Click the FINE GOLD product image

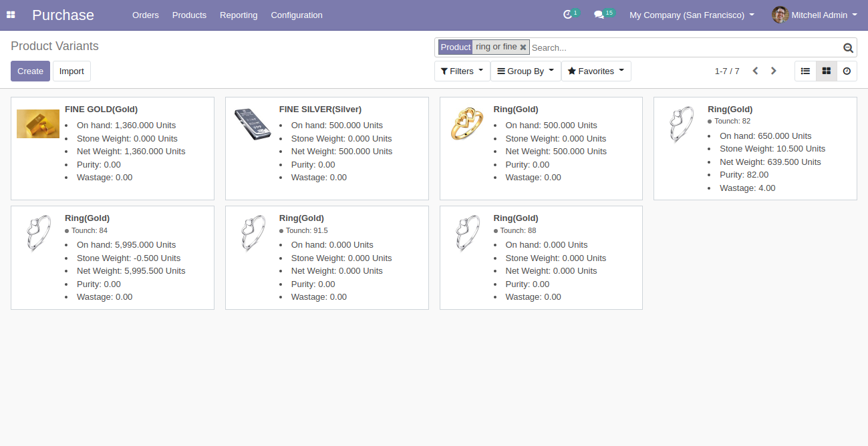point(38,124)
